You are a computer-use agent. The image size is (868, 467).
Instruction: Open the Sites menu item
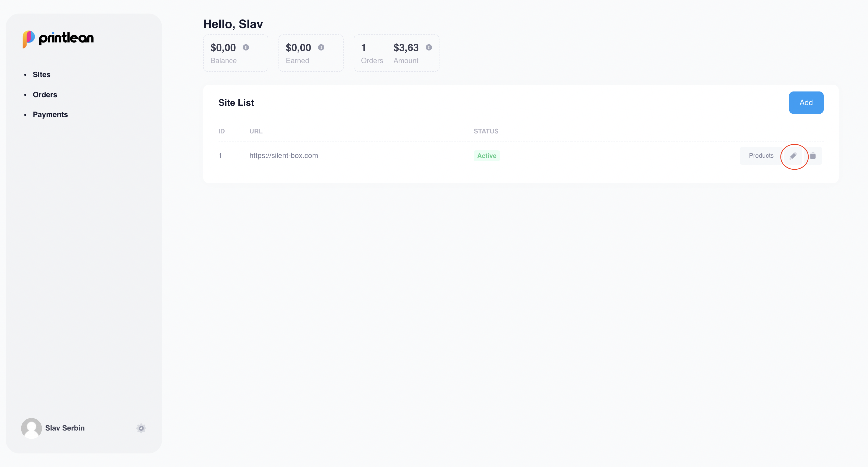[x=41, y=75]
